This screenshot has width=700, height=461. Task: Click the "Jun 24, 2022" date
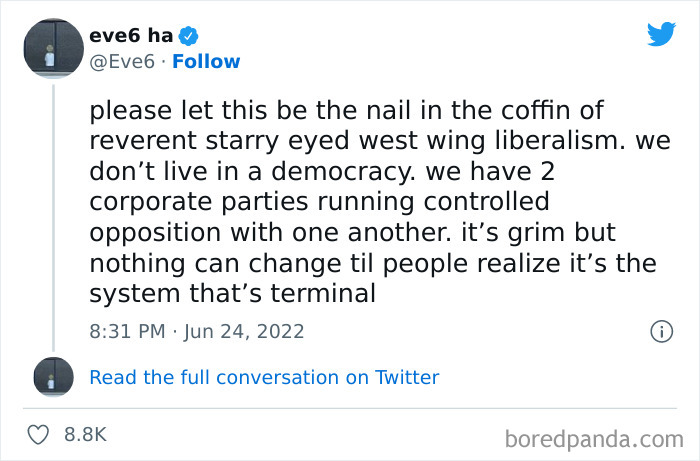pyautogui.click(x=244, y=332)
